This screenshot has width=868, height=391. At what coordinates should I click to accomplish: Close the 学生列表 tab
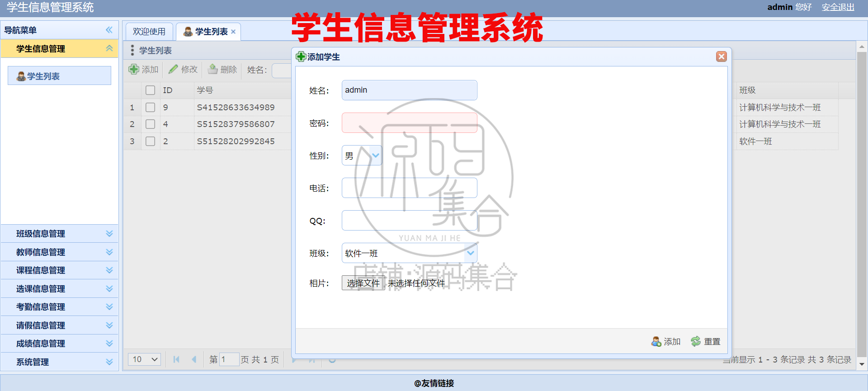pyautogui.click(x=233, y=32)
